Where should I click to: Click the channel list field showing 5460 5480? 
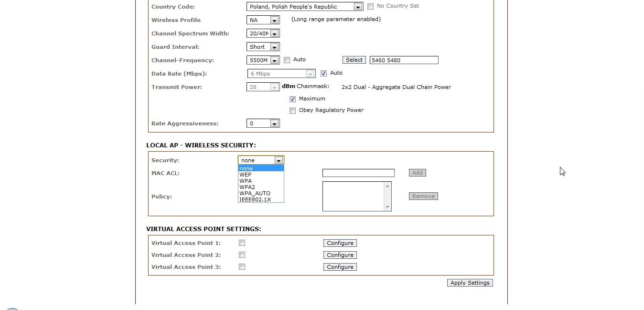coord(404,60)
